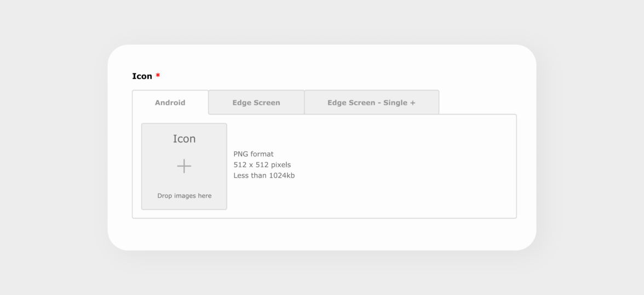Click the blank space right of the tabs
This screenshot has height=295, width=644.
476,102
